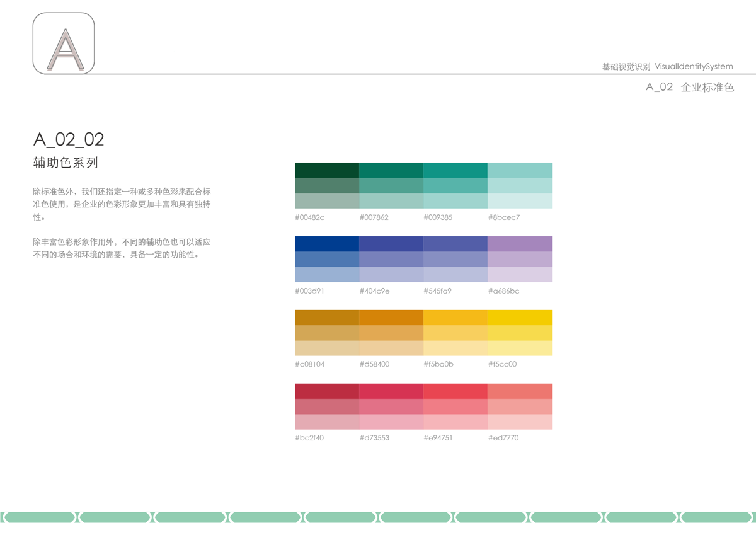Click the paragraph starting 除丰富色彩形象作用外
756x535 pixels.
122,248
